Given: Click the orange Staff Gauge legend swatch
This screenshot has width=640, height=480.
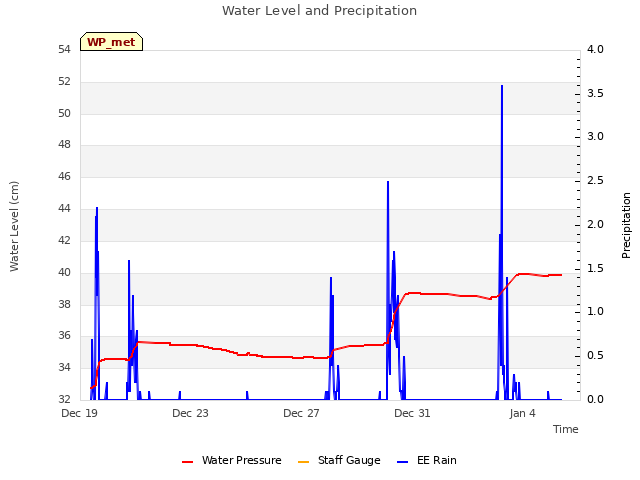Looking at the screenshot, I should click(304, 462).
